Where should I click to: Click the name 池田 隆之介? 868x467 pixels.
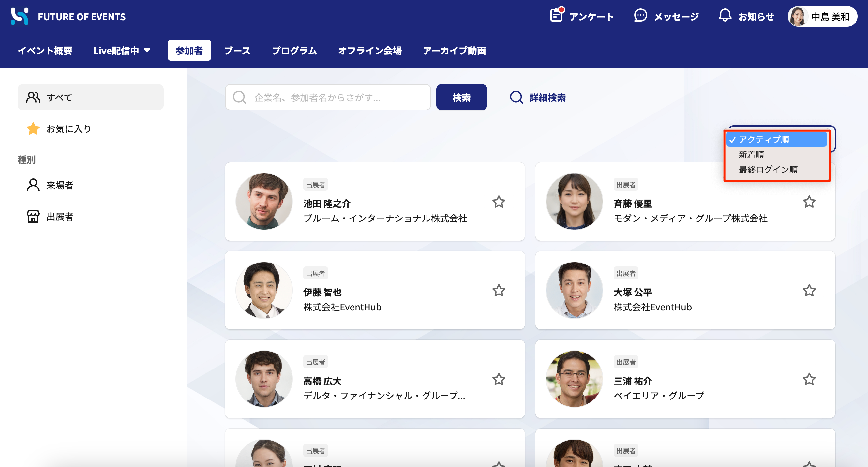[x=327, y=203]
